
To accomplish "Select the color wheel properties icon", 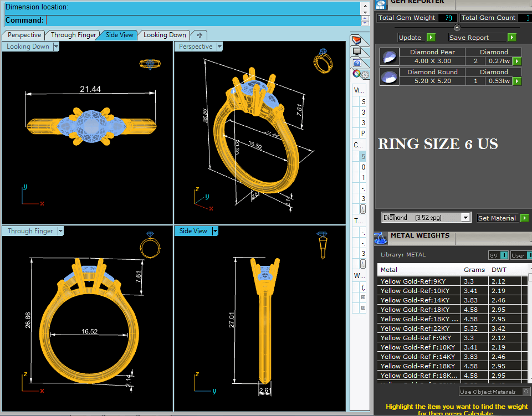I will coord(356,74).
